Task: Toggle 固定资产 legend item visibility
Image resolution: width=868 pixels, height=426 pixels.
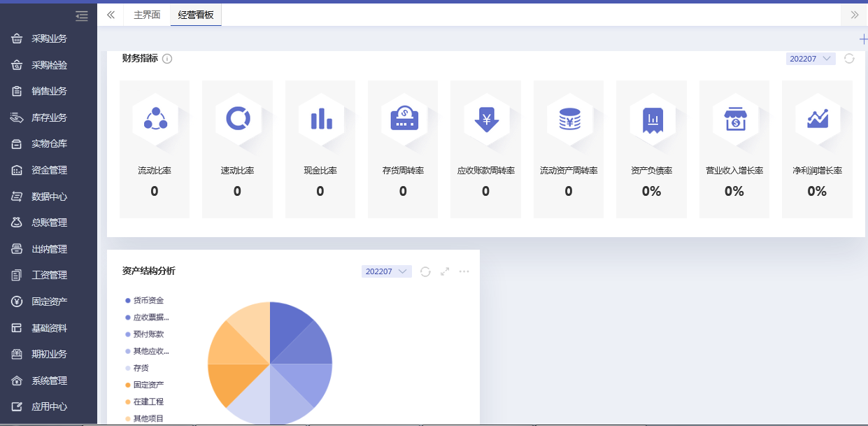Action: pos(148,385)
